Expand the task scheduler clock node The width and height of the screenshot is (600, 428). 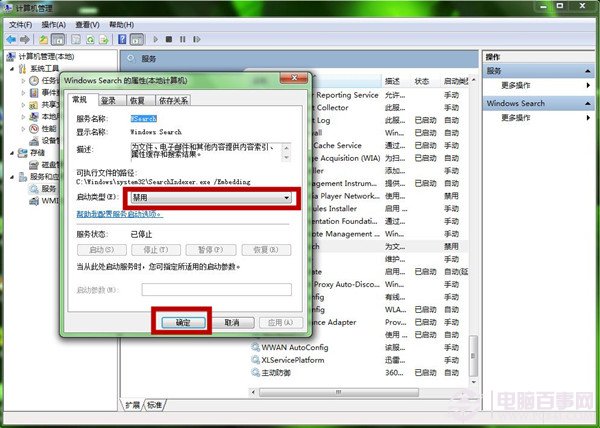click(x=23, y=81)
